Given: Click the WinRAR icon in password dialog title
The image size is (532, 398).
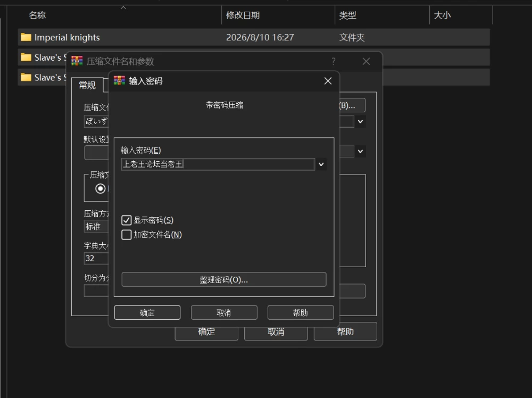Looking at the screenshot, I should coord(119,81).
